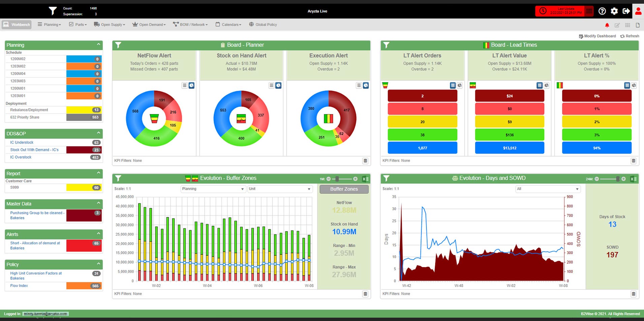
Task: Switch LT Alert Orders to pie chart view
Action: (459, 85)
